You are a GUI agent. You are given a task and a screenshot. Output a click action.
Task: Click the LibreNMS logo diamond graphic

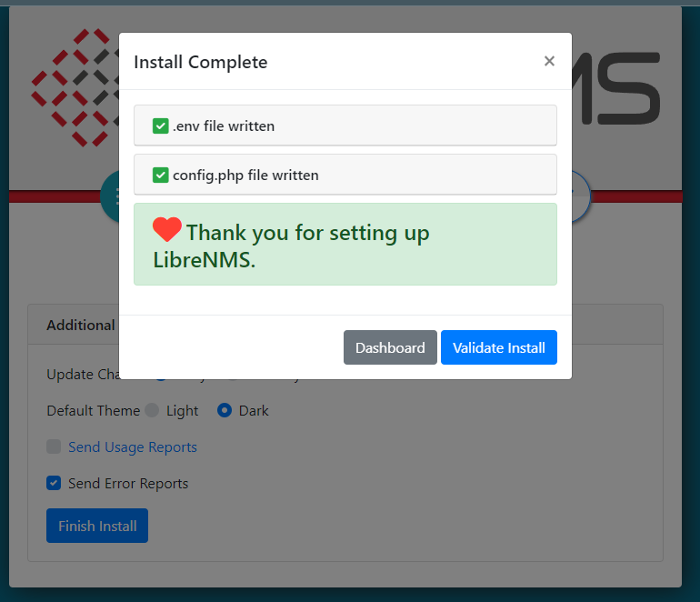click(x=75, y=87)
